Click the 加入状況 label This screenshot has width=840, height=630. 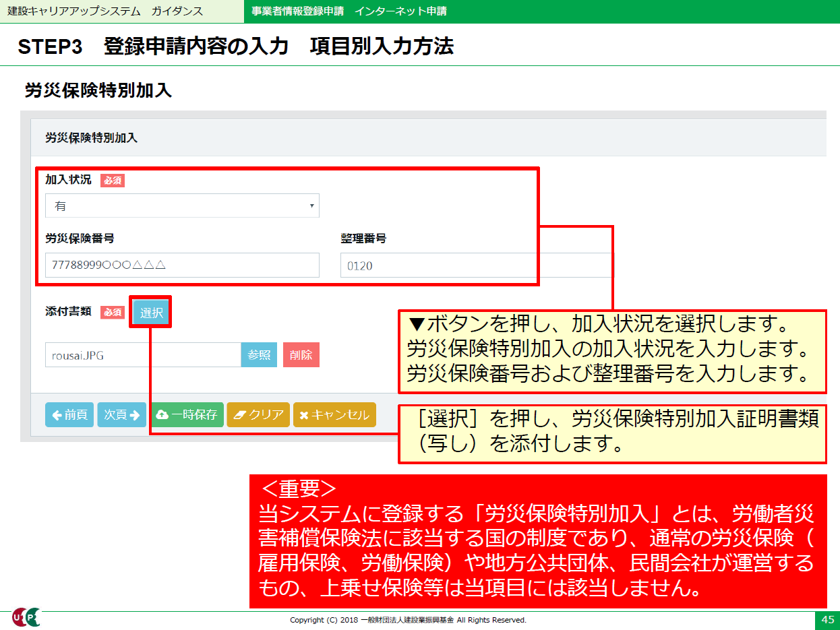point(68,180)
